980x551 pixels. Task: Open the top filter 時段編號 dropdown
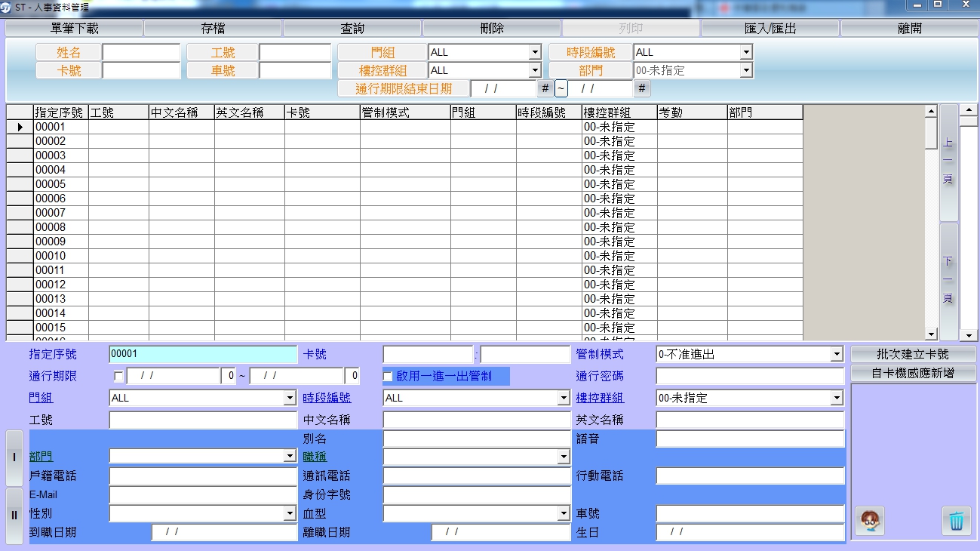click(745, 52)
